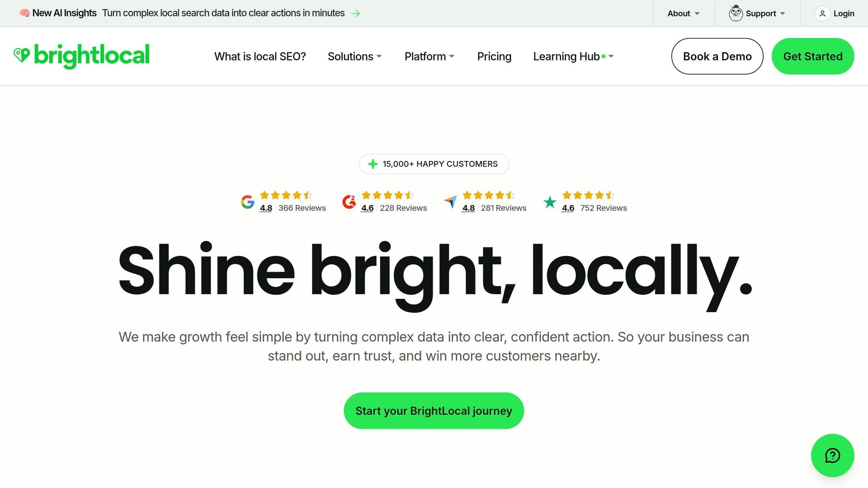Select What is local SEO? in navigation

260,56
